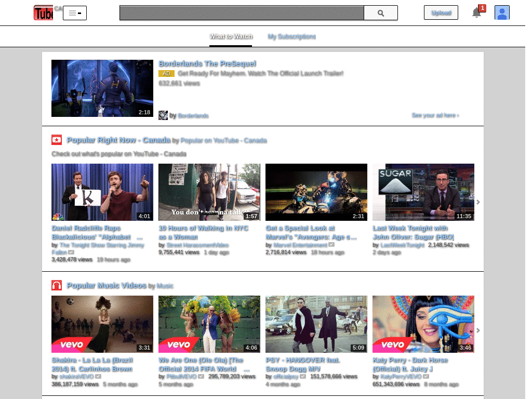Open the Music channel link
This screenshot has height=399, width=532.
[165, 286]
